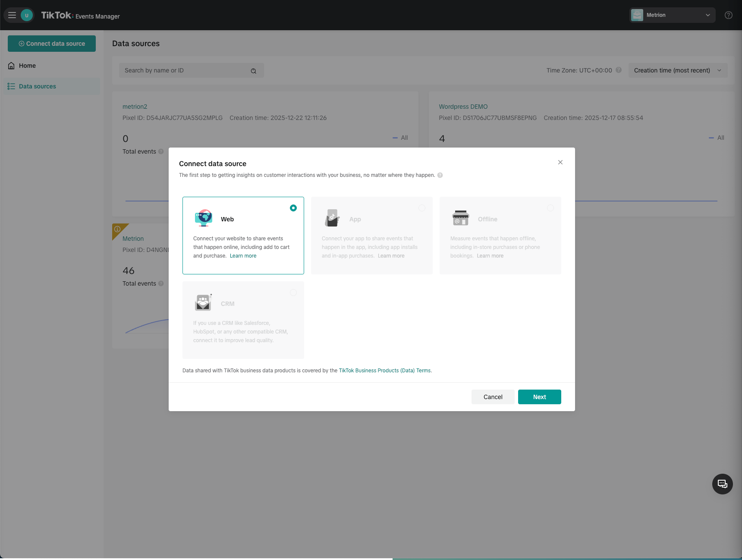The width and height of the screenshot is (742, 560).
Task: Open Learn more link for App
Action: pyautogui.click(x=391, y=256)
